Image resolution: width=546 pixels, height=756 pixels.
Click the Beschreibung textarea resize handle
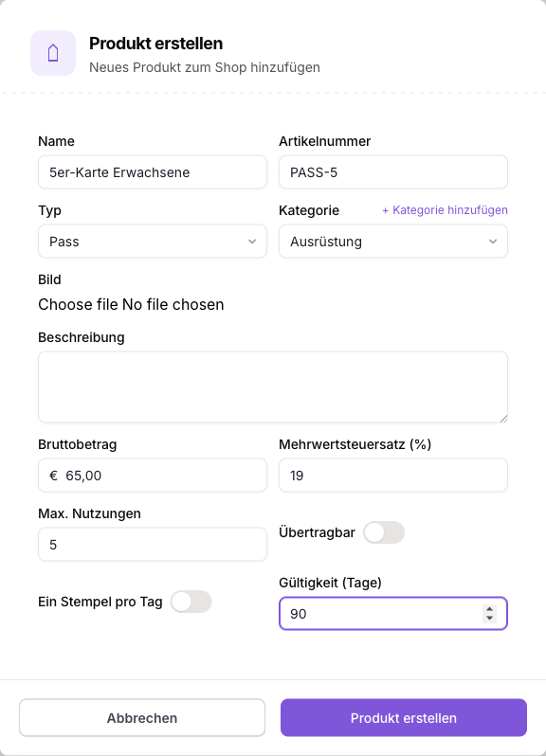tap(503, 419)
